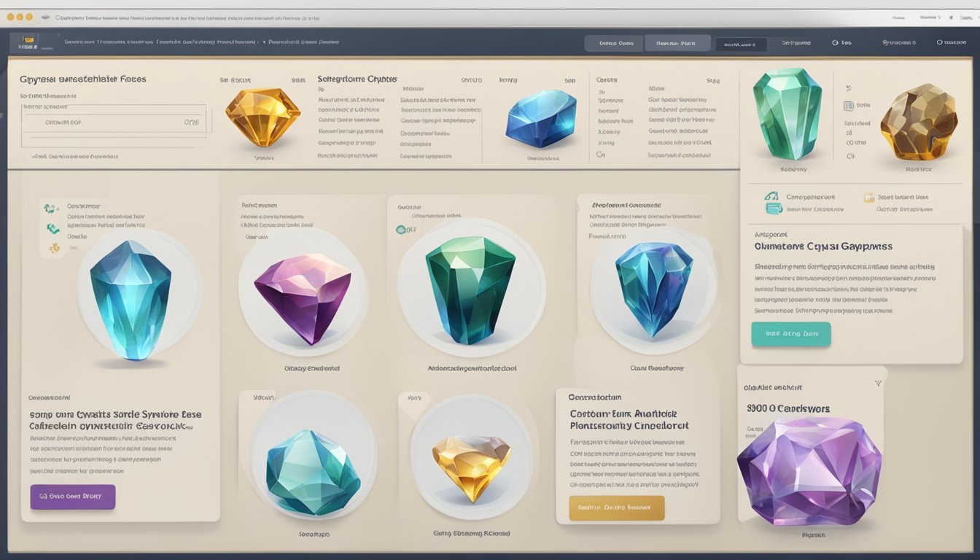Click the browser address bar text
This screenshot has height=560, width=980.
pos(187,17)
